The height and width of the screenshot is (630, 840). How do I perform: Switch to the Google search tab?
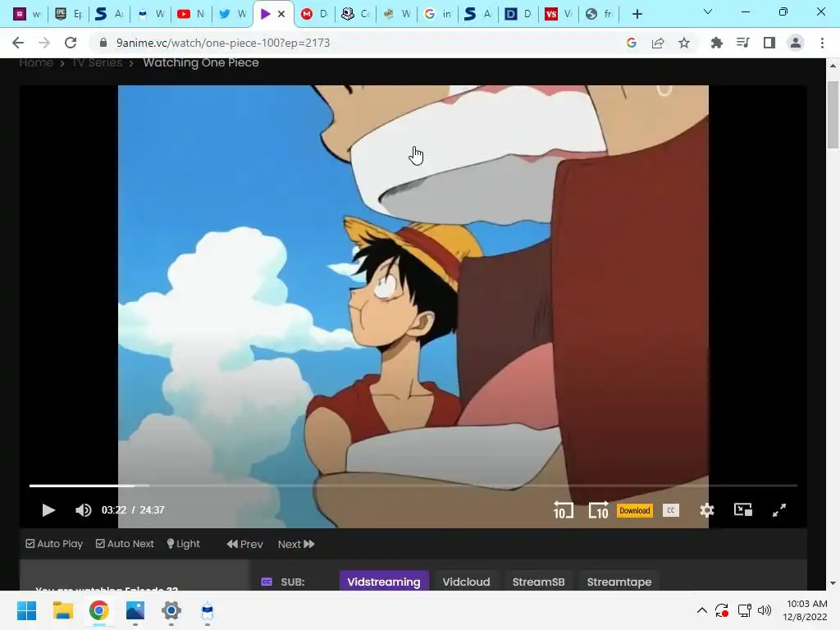point(438,14)
